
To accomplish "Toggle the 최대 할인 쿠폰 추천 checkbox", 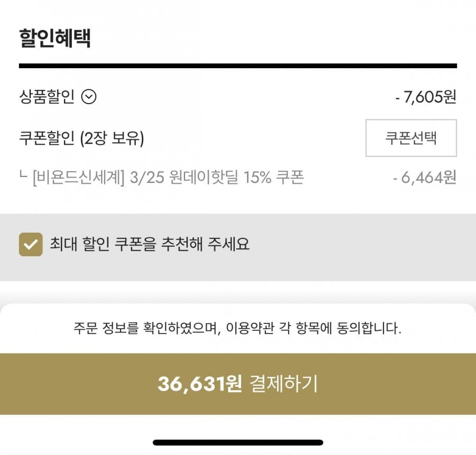I will click(31, 244).
